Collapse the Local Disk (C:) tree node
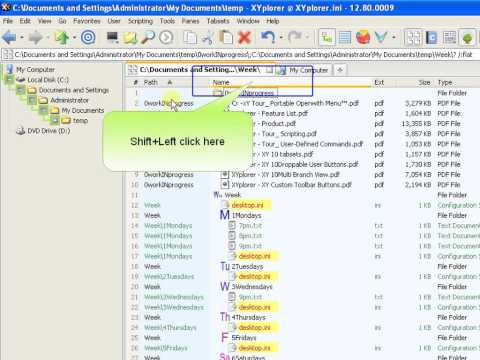The width and height of the screenshot is (480, 360). 10,80
